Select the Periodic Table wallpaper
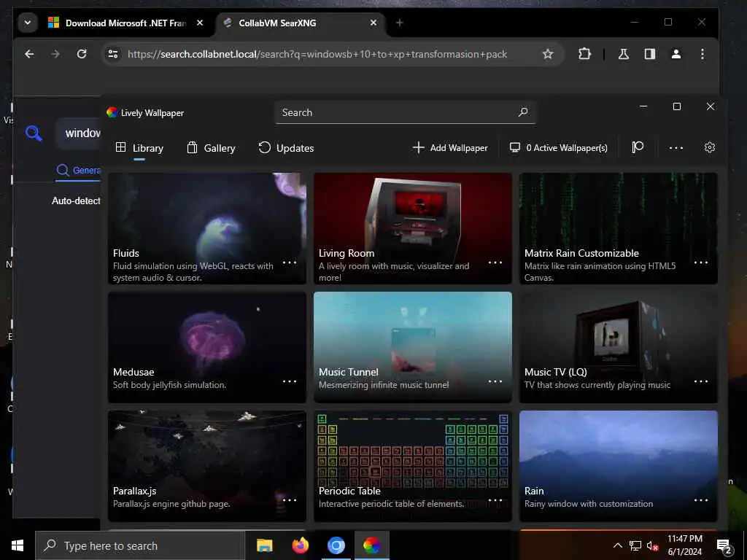Viewport: 747px width, 560px height. pyautogui.click(x=413, y=466)
